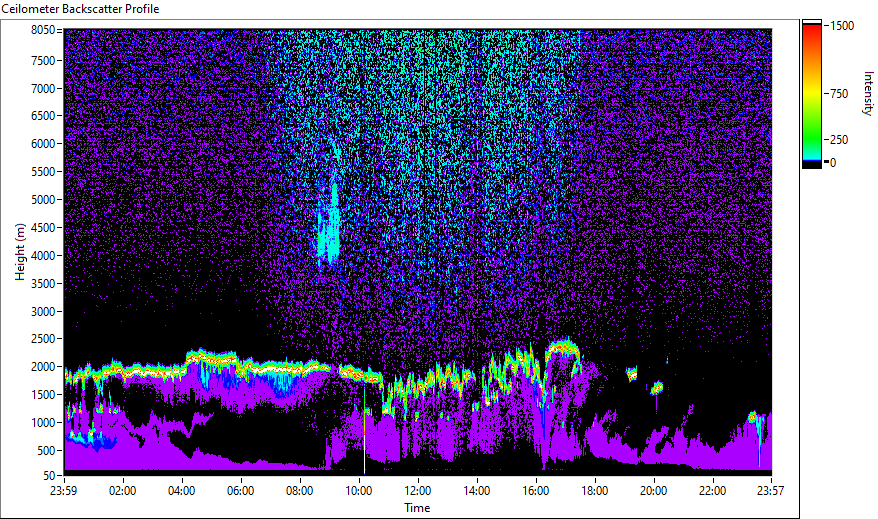This screenshot has height=519, width=878.
Task: Click the 12:00 time axis label
Action: point(418,491)
